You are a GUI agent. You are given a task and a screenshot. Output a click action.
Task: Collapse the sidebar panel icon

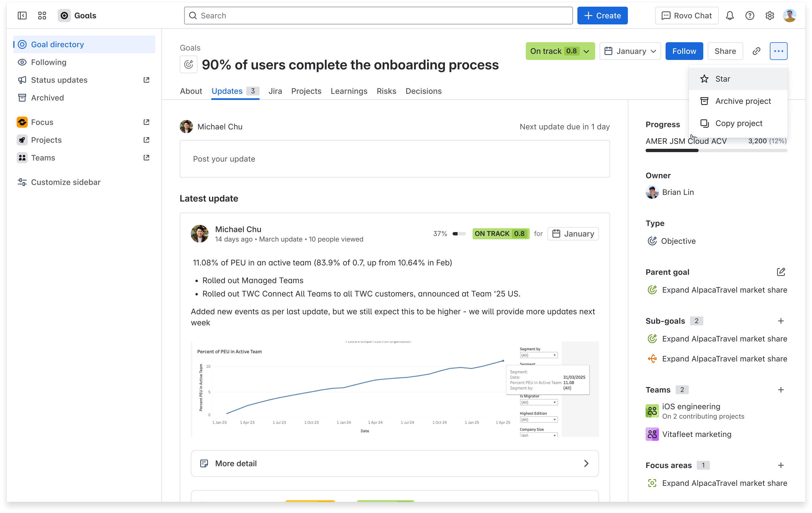pyautogui.click(x=22, y=16)
